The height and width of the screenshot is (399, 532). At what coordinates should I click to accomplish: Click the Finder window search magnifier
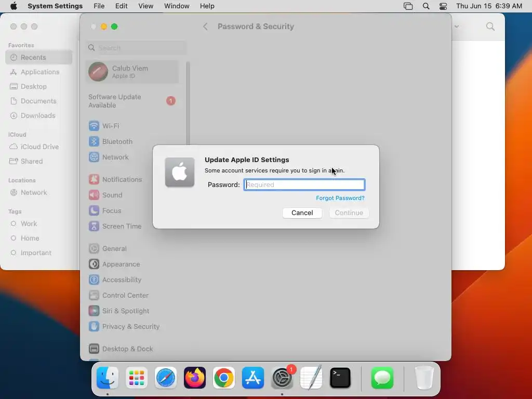(490, 26)
